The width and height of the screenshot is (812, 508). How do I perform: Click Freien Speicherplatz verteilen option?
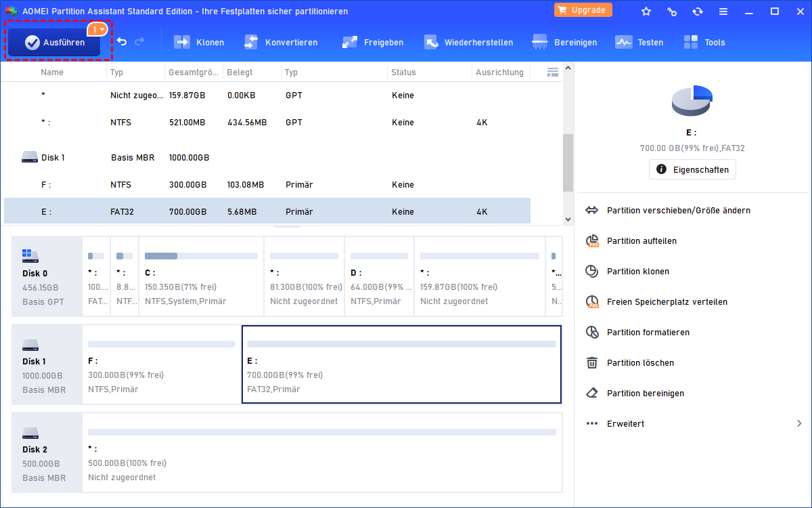pyautogui.click(x=667, y=302)
